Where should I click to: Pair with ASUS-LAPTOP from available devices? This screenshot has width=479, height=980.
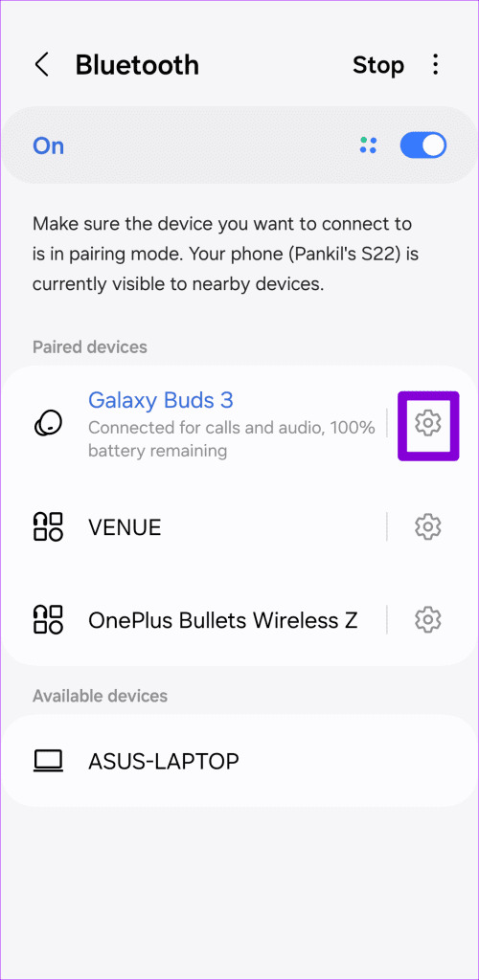click(x=239, y=761)
